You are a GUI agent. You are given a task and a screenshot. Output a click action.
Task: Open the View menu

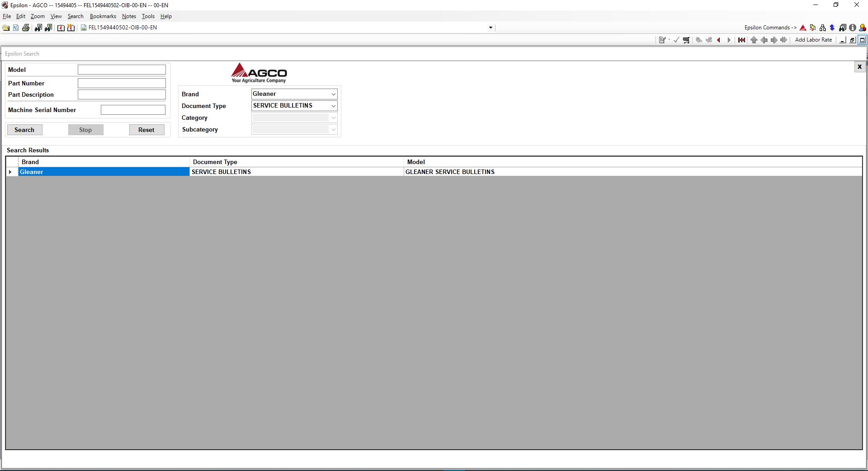56,16
